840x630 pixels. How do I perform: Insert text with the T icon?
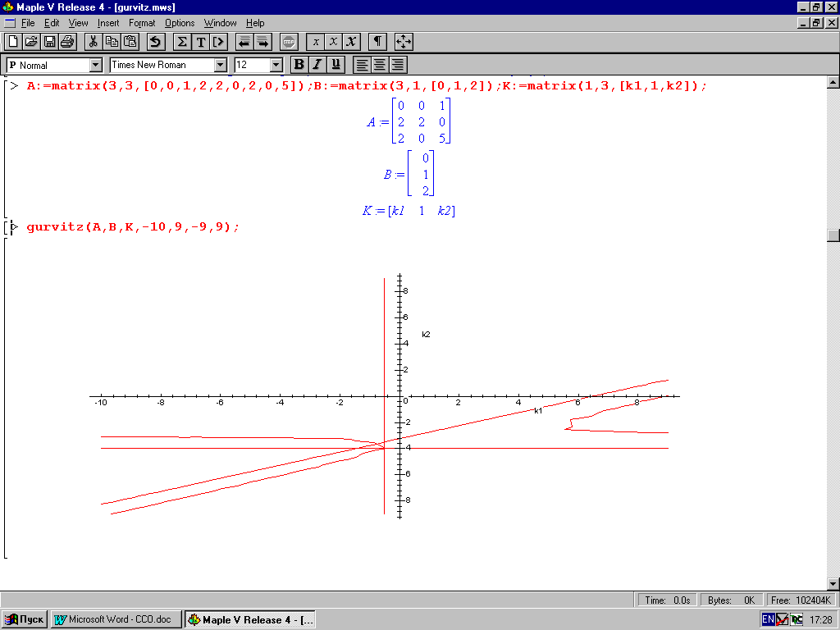point(200,42)
